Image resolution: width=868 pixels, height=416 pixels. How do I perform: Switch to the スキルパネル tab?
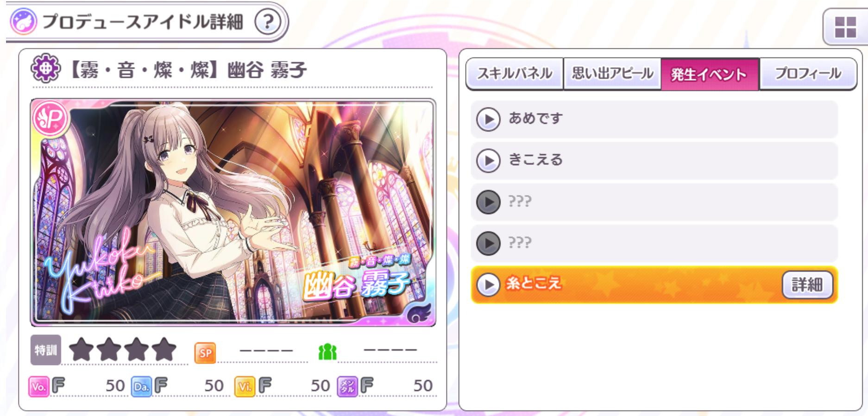tap(515, 74)
